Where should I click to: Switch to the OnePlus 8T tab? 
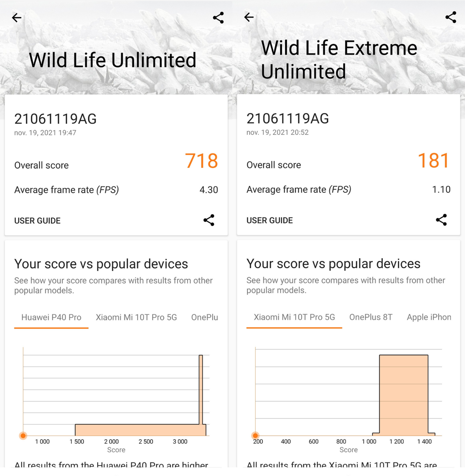tap(371, 317)
